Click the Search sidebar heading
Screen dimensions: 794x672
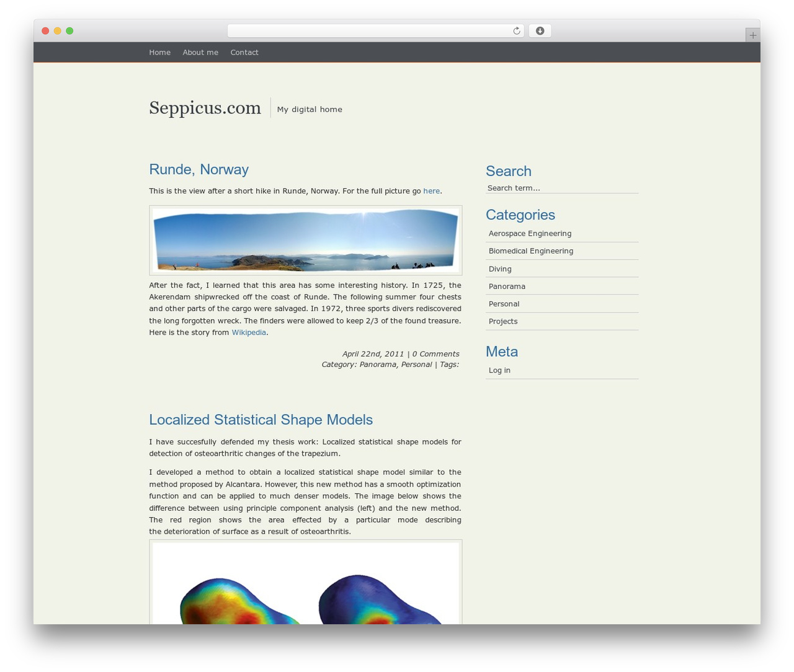(x=509, y=171)
